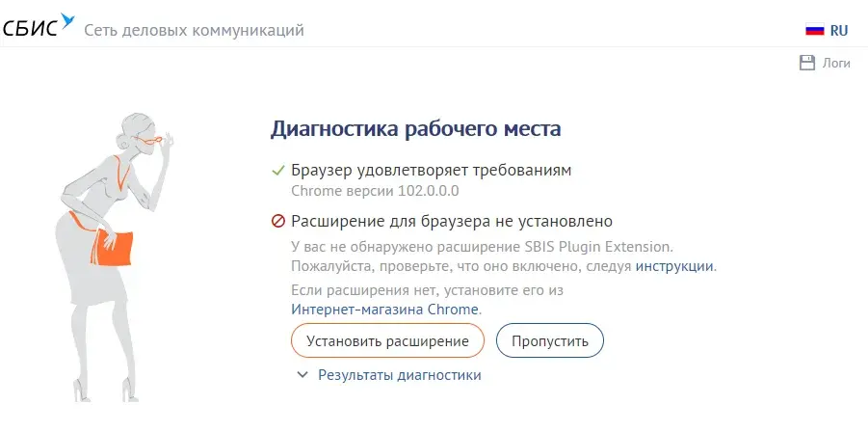Click the Пропустить button
The width and height of the screenshot is (868, 432).
(x=550, y=340)
